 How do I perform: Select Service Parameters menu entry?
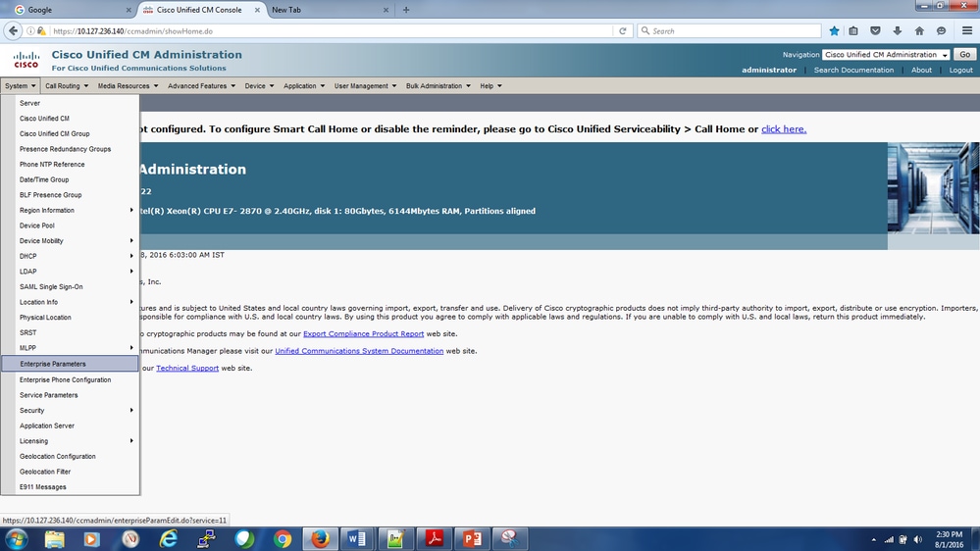70,395
